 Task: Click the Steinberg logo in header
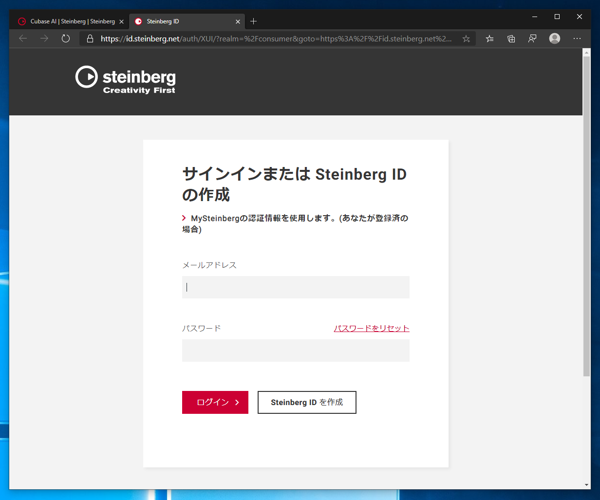(126, 79)
